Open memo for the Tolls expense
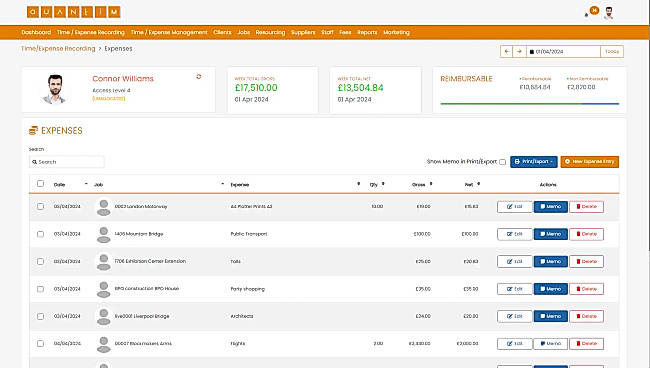Viewport: 650px width, 368px height. click(x=551, y=261)
